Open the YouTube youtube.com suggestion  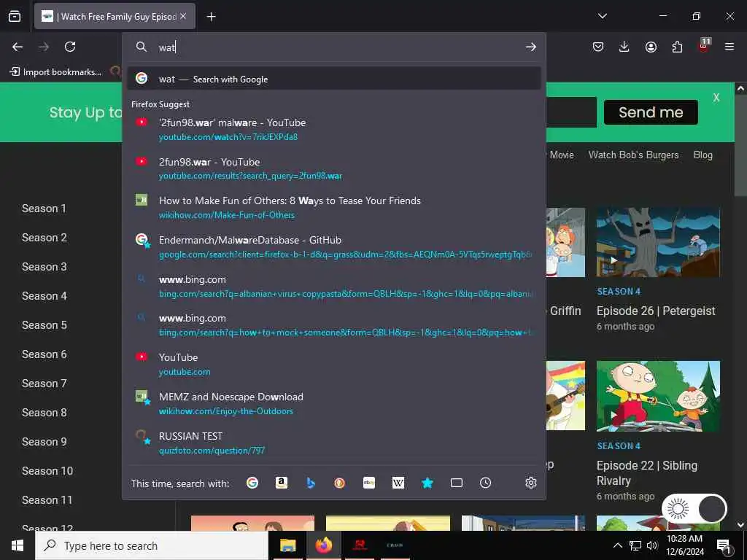333,364
